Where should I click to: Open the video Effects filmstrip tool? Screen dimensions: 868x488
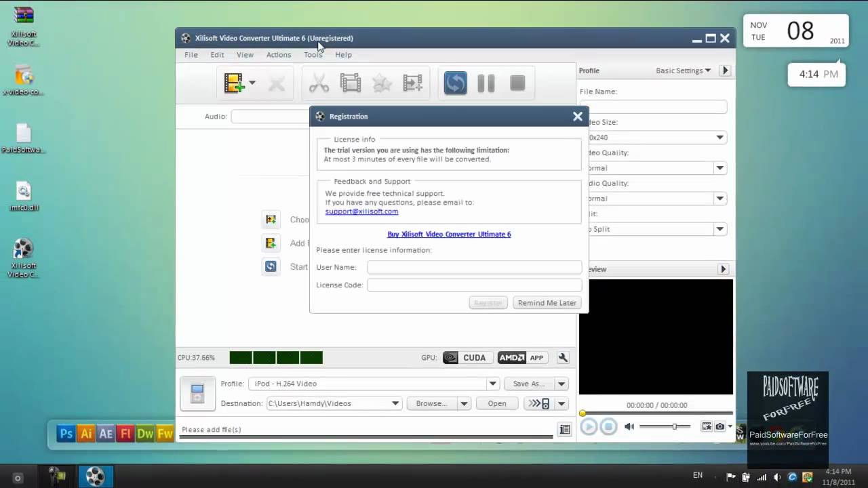(x=351, y=83)
